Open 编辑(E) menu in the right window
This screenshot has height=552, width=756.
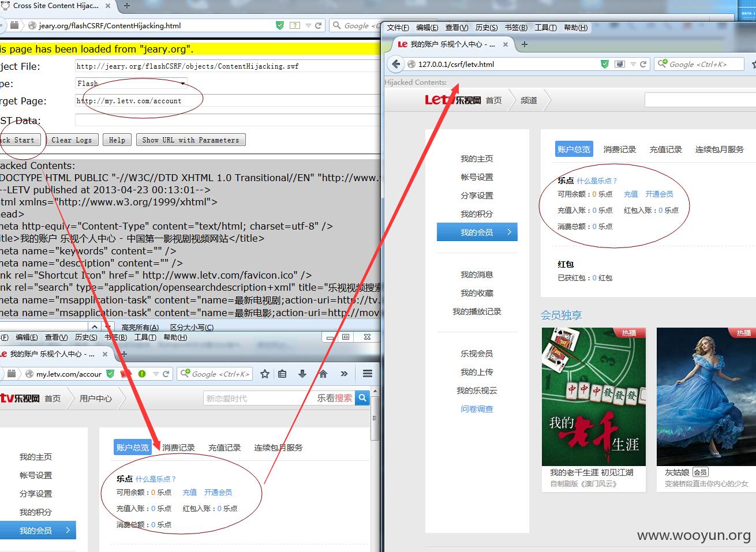(x=427, y=28)
